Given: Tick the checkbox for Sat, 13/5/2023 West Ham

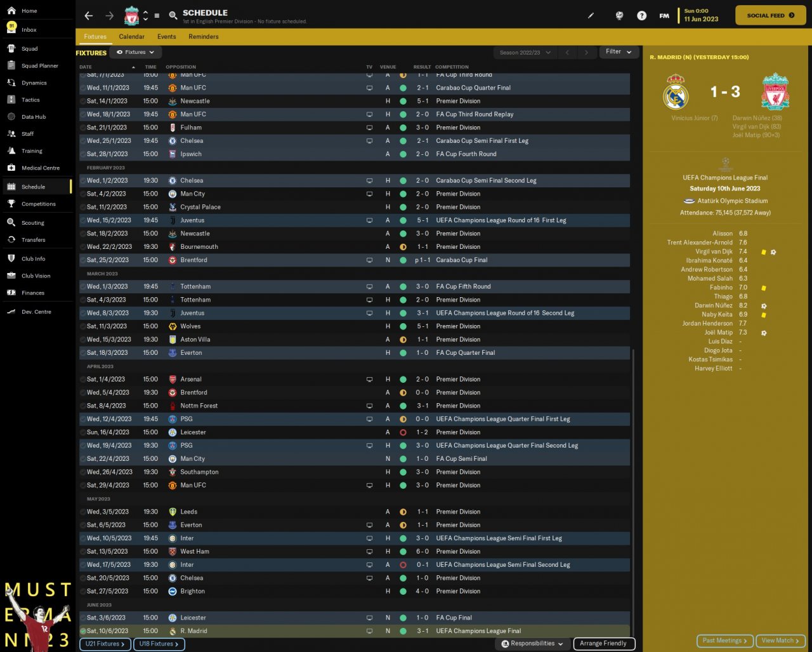Looking at the screenshot, I should click(82, 552).
